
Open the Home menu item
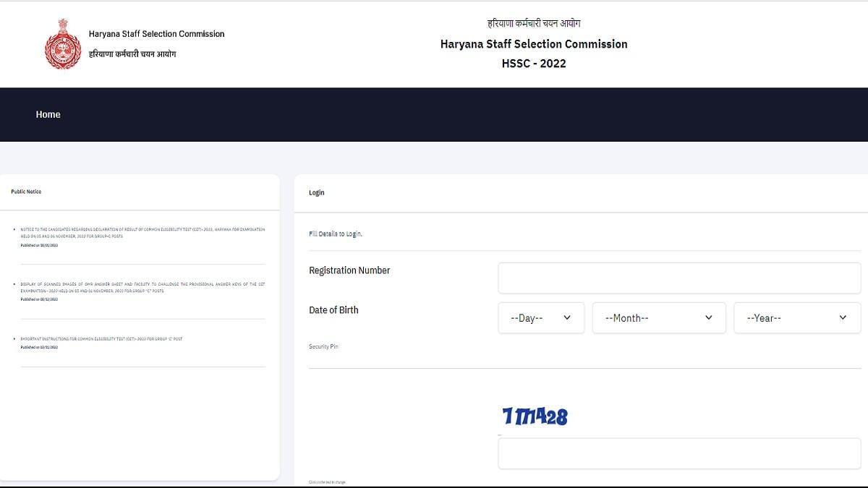click(48, 114)
